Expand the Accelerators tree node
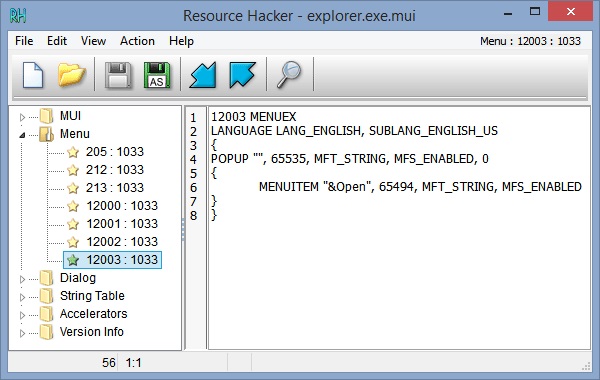 22,315
